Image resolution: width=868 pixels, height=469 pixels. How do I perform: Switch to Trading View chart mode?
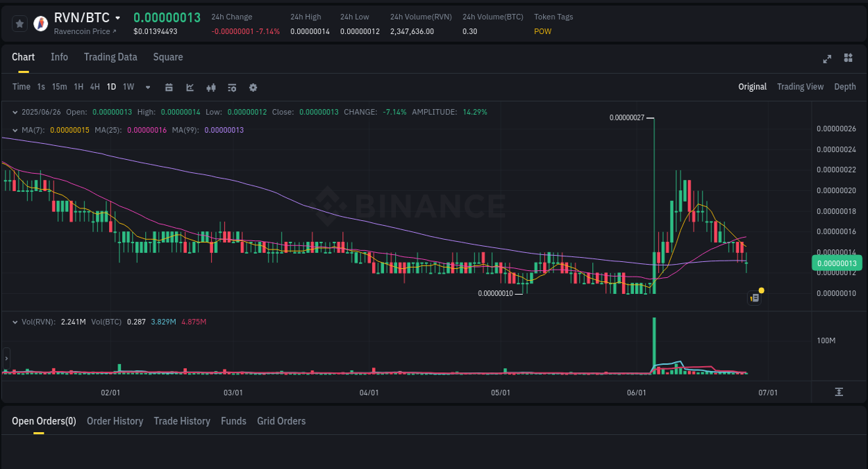[800, 87]
